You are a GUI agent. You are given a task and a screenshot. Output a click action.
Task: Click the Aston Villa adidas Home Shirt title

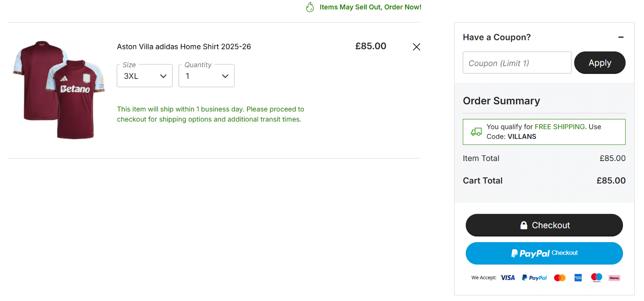click(184, 46)
